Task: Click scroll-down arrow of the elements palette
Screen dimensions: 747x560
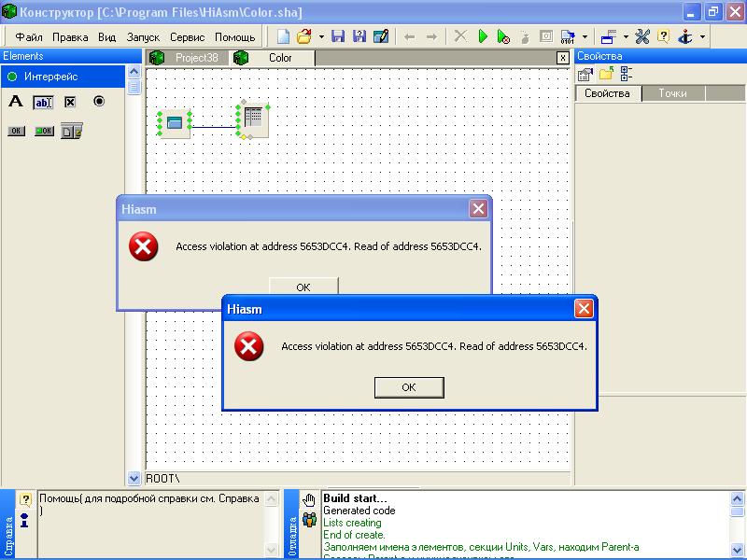Action: click(134, 478)
